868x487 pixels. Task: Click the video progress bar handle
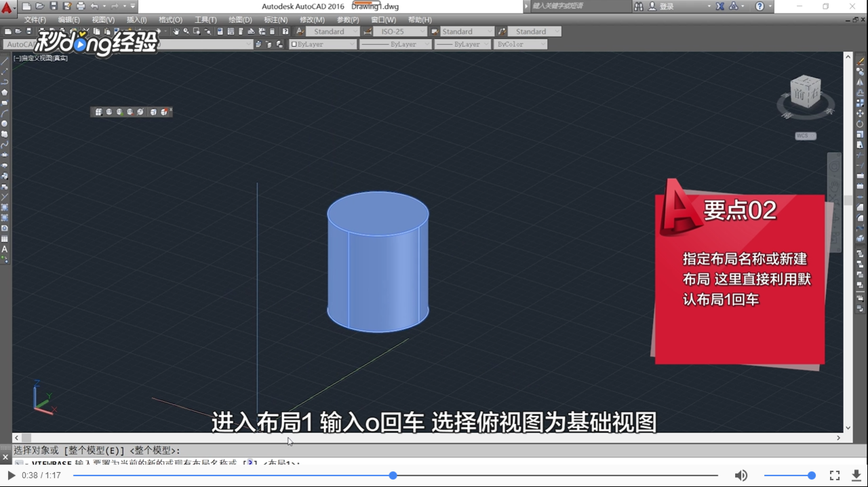click(393, 475)
